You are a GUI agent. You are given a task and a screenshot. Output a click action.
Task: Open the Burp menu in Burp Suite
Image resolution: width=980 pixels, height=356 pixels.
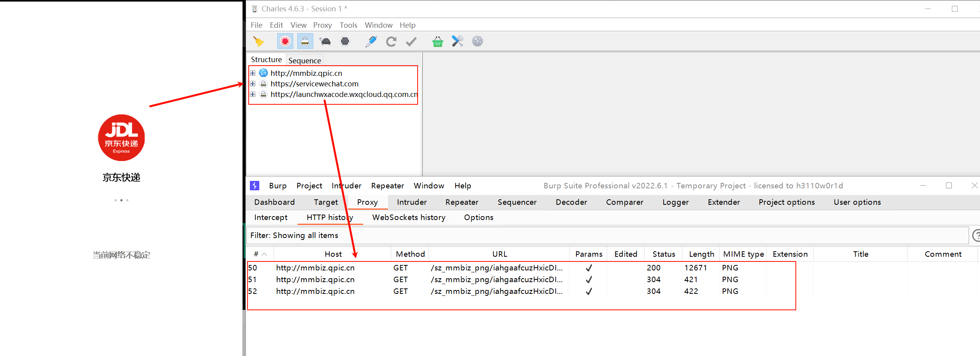point(278,186)
